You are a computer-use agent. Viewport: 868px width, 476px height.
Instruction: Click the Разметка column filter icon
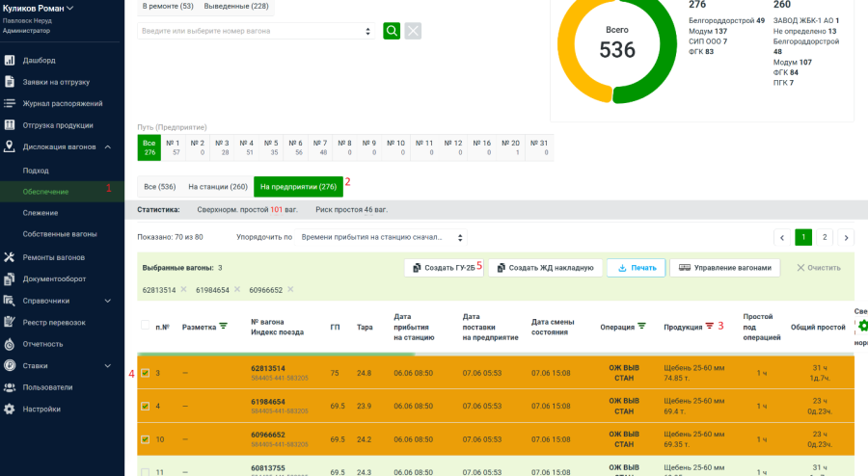pyautogui.click(x=224, y=327)
